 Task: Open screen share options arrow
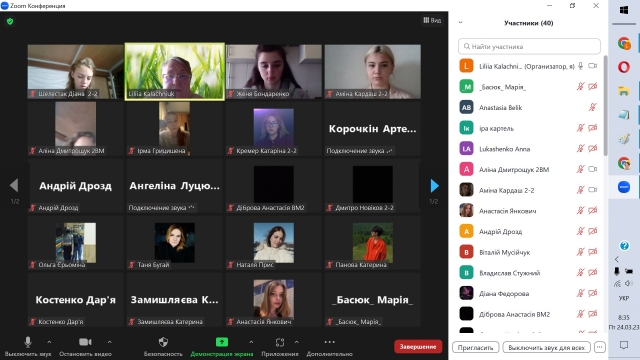[251, 342]
